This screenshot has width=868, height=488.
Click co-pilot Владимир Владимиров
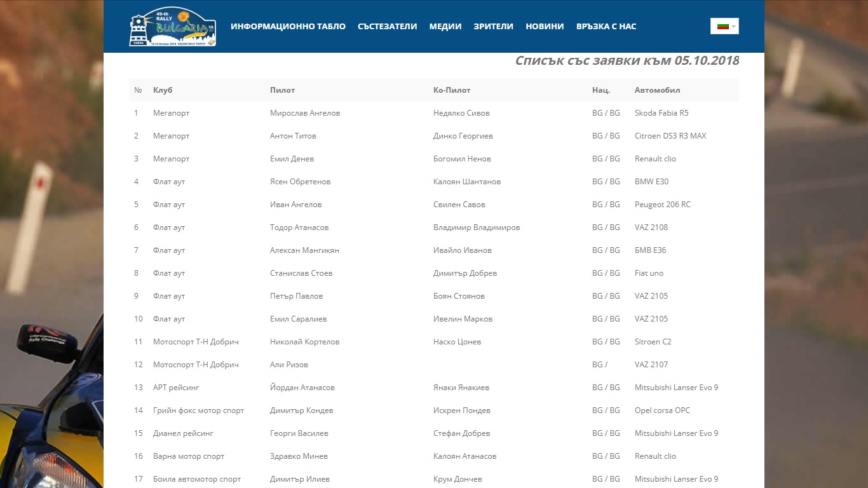477,227
